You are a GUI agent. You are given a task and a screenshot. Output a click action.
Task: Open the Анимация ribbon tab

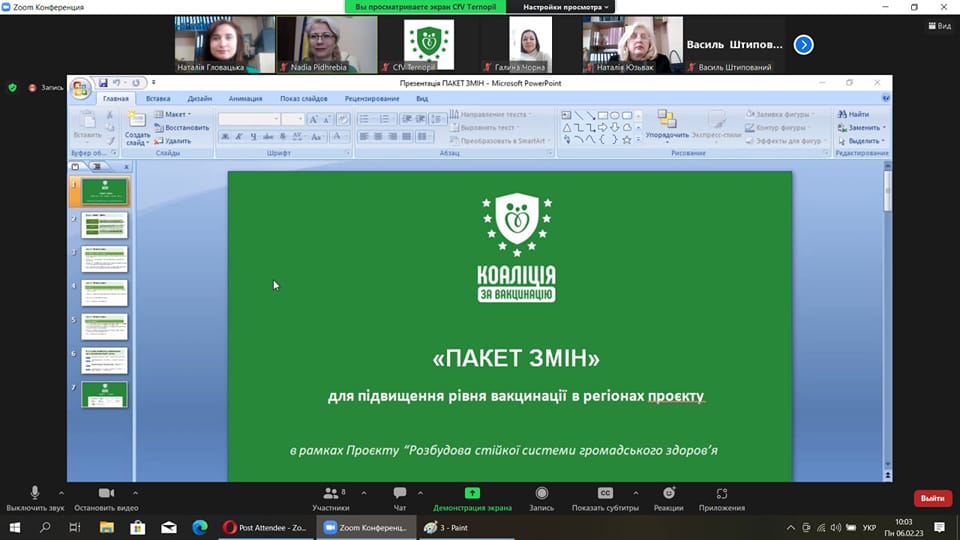coord(246,98)
